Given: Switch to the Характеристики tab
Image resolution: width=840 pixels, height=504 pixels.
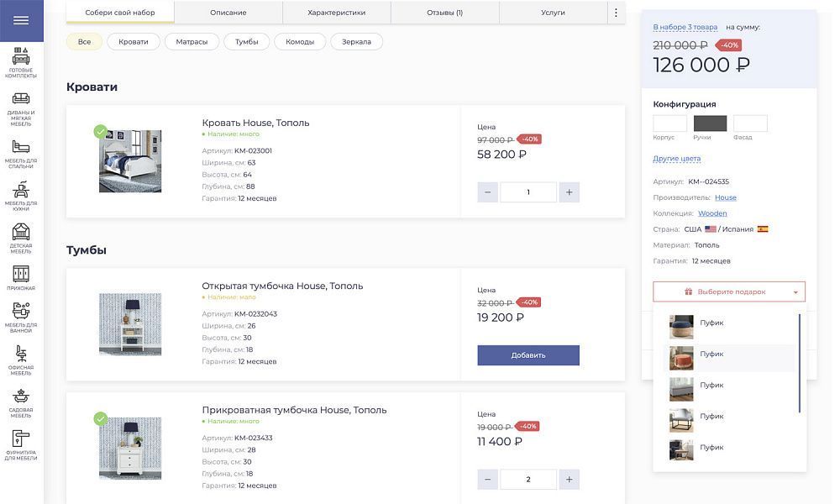Looking at the screenshot, I should pos(336,13).
